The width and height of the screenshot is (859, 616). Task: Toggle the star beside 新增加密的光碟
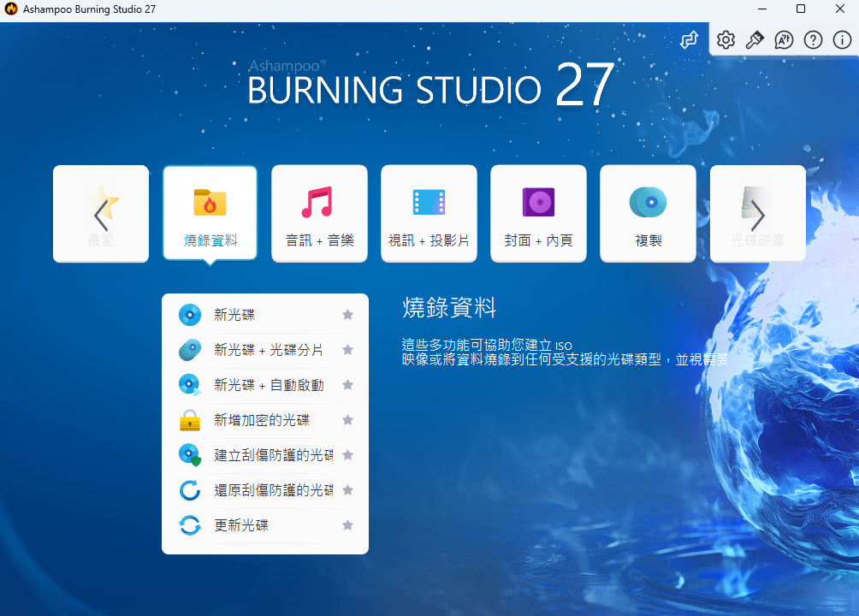tap(347, 419)
